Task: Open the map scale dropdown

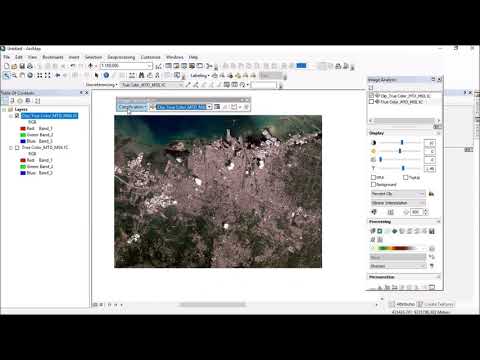Action: (150, 66)
